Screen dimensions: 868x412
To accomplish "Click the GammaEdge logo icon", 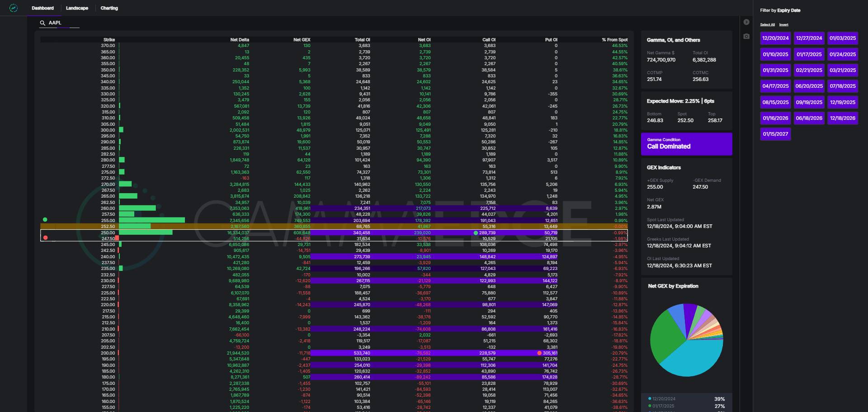I will [14, 8].
